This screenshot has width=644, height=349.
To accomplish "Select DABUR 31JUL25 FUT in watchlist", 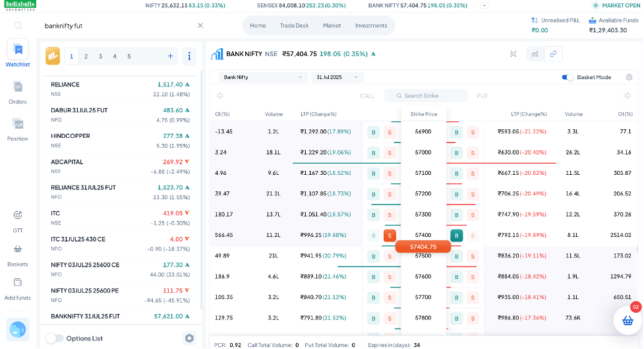I will coord(120,115).
